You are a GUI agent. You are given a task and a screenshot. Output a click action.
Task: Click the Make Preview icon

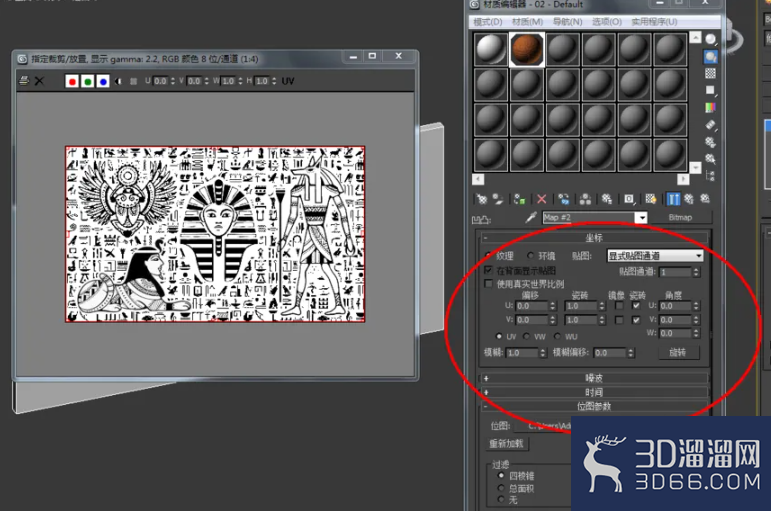click(x=711, y=125)
